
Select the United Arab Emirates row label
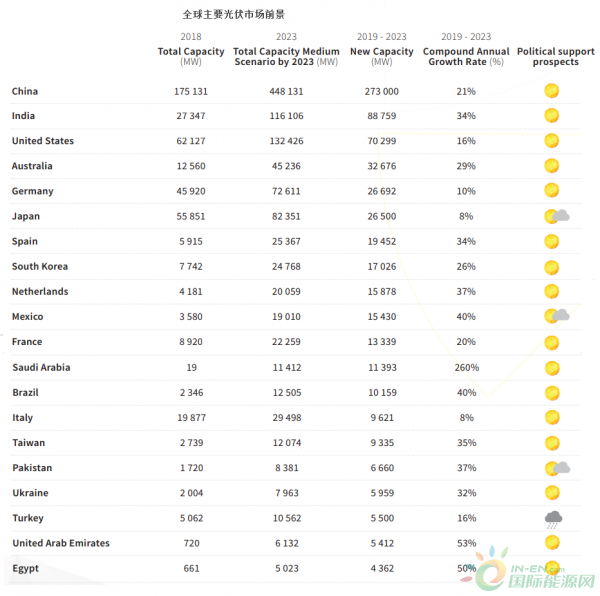click(x=61, y=543)
